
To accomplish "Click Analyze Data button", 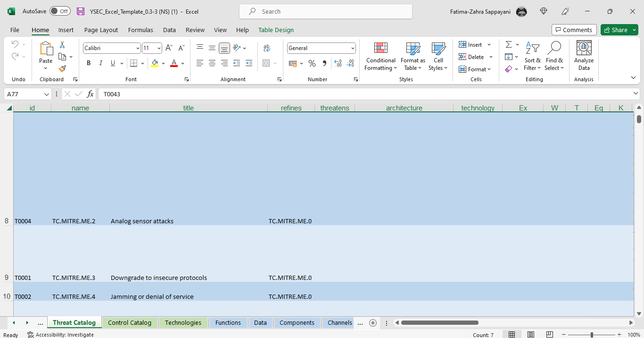I will point(584,57).
